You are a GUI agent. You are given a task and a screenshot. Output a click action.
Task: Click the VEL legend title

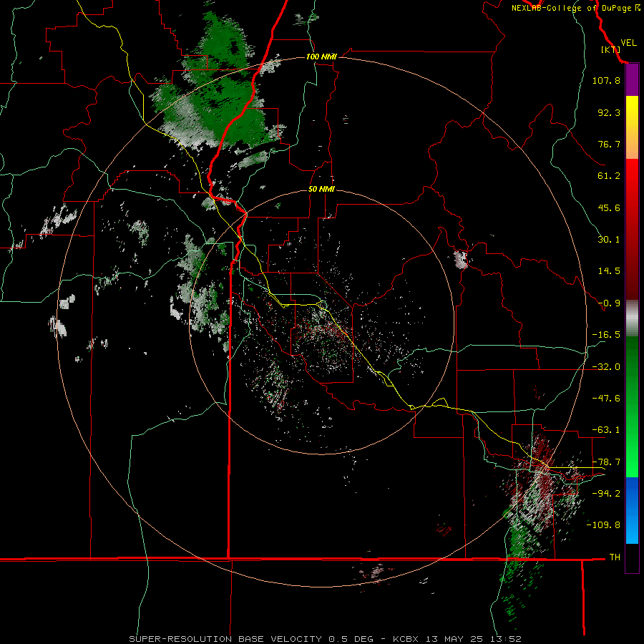[x=628, y=42]
